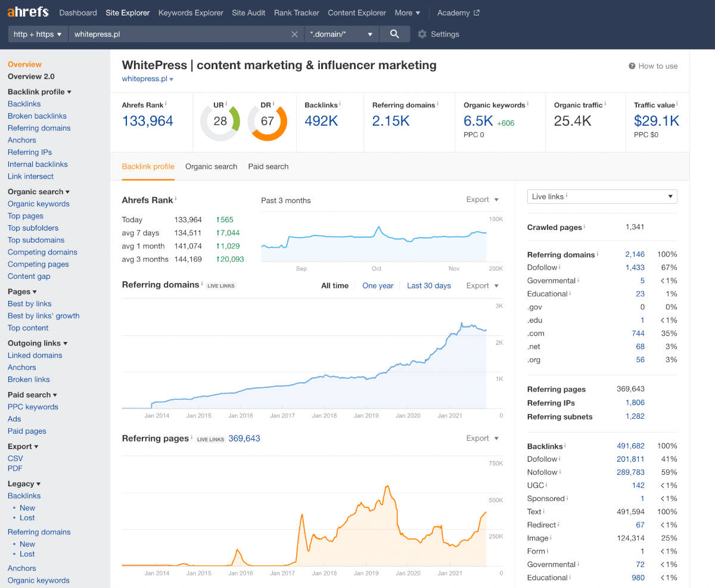Click the Ahrefs logo

28,12
